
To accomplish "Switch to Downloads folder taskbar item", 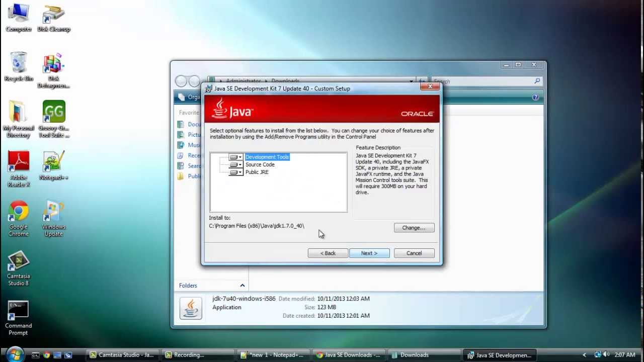I will 425,355.
